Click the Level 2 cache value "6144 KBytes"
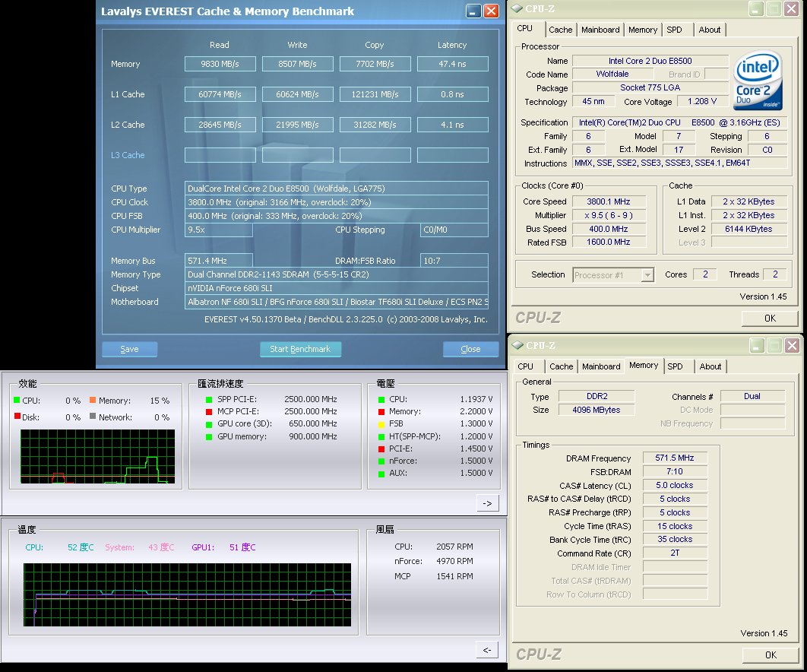 748,229
